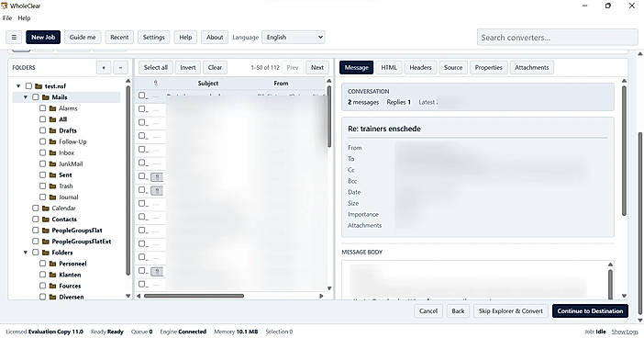
Task: Check the Contacts folder checkbox
Action: point(36,220)
